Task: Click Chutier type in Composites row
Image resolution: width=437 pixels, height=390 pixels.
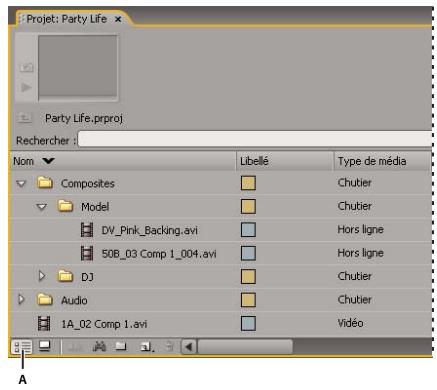Action: click(x=354, y=183)
